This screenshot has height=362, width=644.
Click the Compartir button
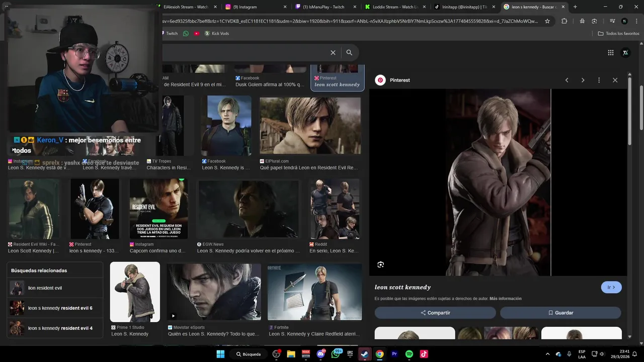pyautogui.click(x=435, y=313)
